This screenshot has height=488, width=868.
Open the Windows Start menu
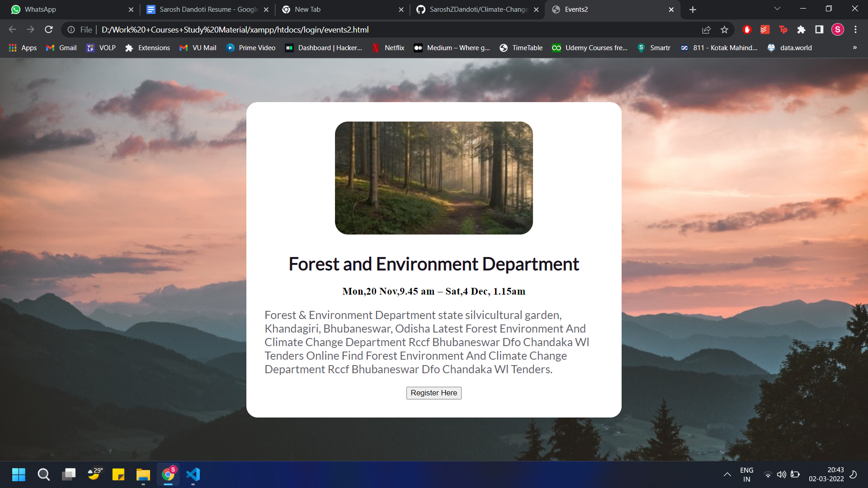[x=19, y=474]
